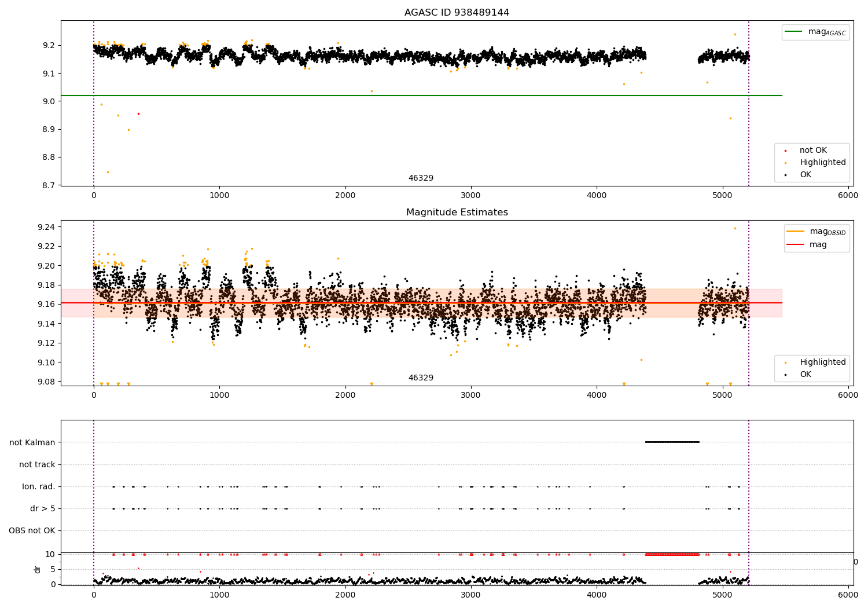Click the x-axis tick '3000' under top plot

[x=471, y=196]
